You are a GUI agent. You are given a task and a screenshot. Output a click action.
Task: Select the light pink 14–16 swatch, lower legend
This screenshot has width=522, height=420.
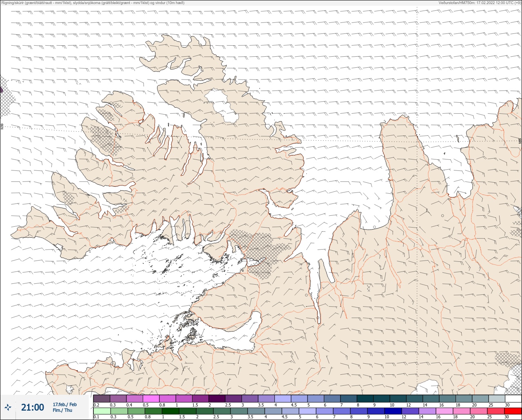(427, 411)
